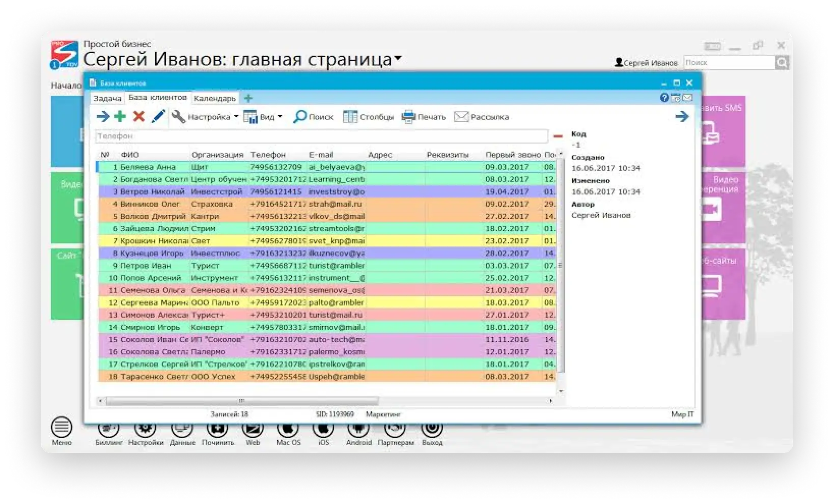Viewport: 834px width, 504px height.
Task: Open the main page title dropdown arrow
Action: pyautogui.click(x=398, y=58)
